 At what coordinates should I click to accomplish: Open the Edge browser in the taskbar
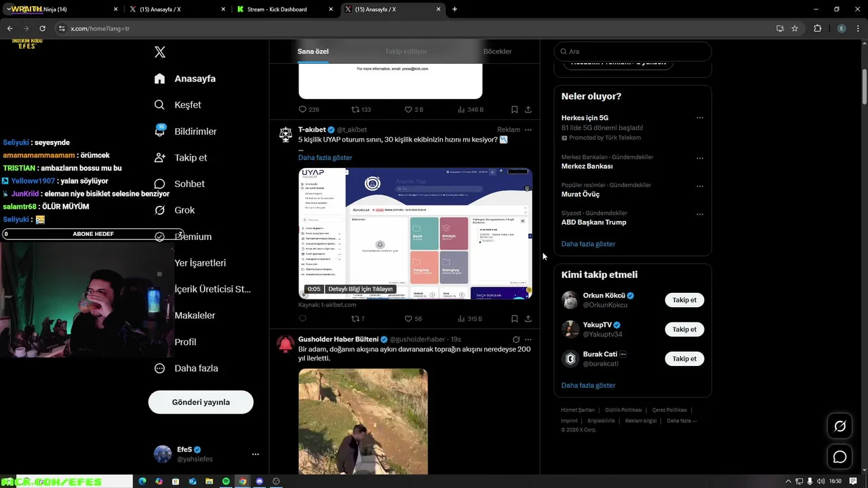pyautogui.click(x=142, y=481)
